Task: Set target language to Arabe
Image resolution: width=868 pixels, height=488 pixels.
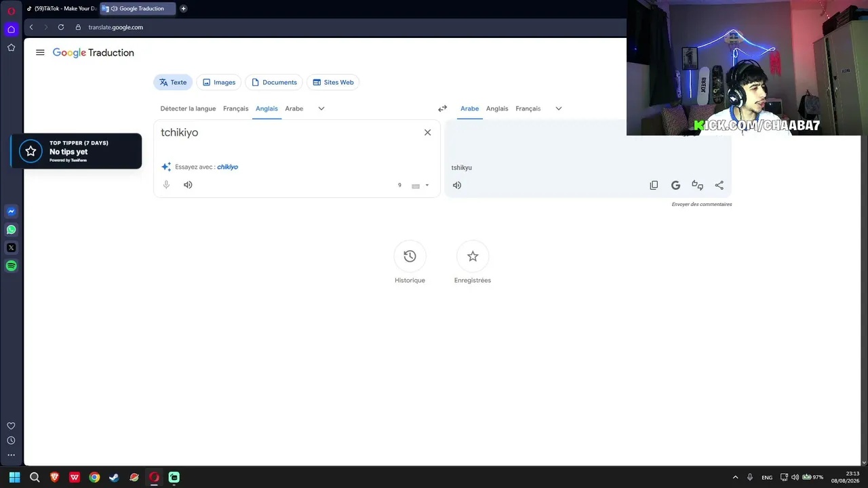Action: coord(469,108)
